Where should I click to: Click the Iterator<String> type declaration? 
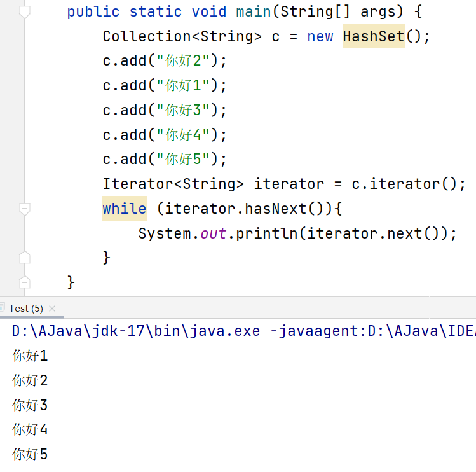(173, 184)
